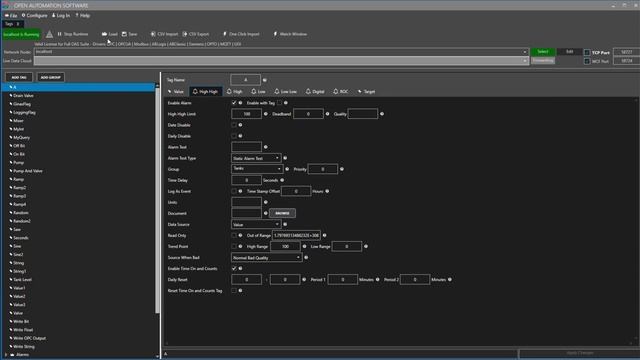The height and width of the screenshot is (360, 640).
Task: Open the Log In menu
Action: (x=61, y=16)
